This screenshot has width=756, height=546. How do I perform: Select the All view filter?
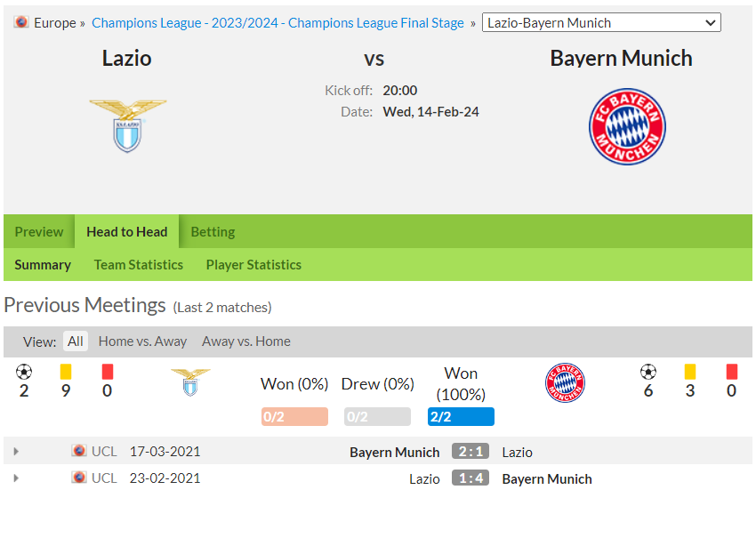pyautogui.click(x=76, y=341)
